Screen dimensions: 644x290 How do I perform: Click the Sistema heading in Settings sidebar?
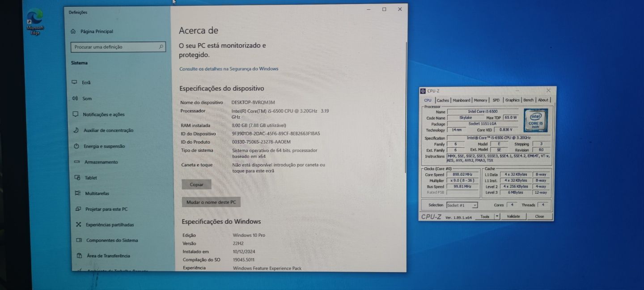tap(80, 63)
